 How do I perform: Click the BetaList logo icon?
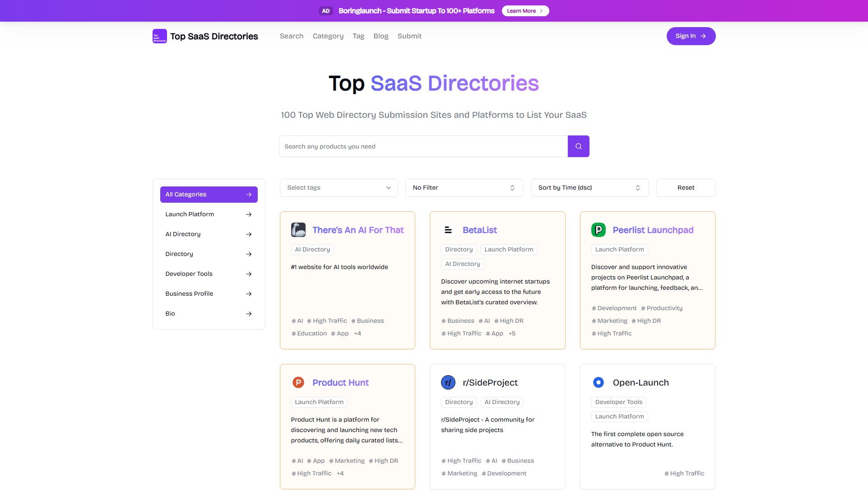click(448, 230)
